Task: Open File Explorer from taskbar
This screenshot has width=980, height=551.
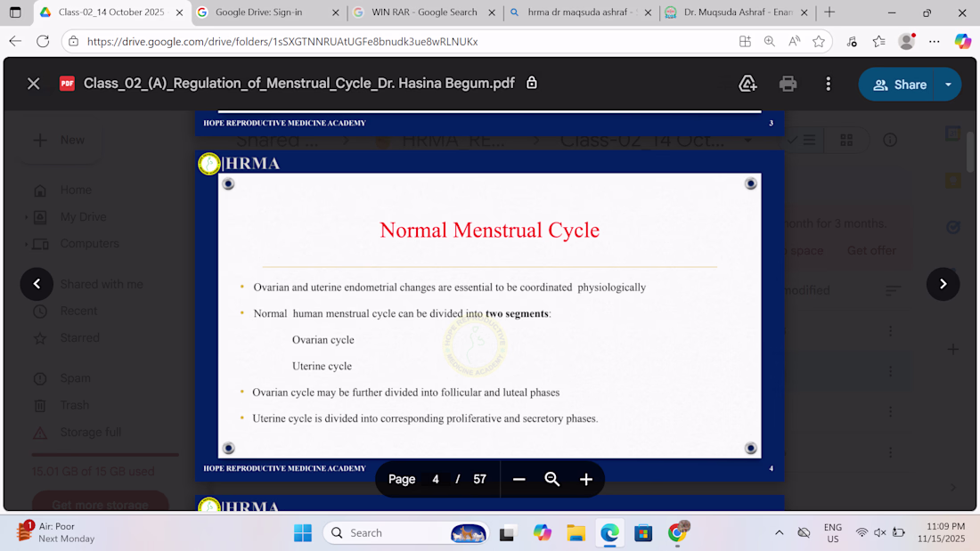Action: [x=576, y=533]
